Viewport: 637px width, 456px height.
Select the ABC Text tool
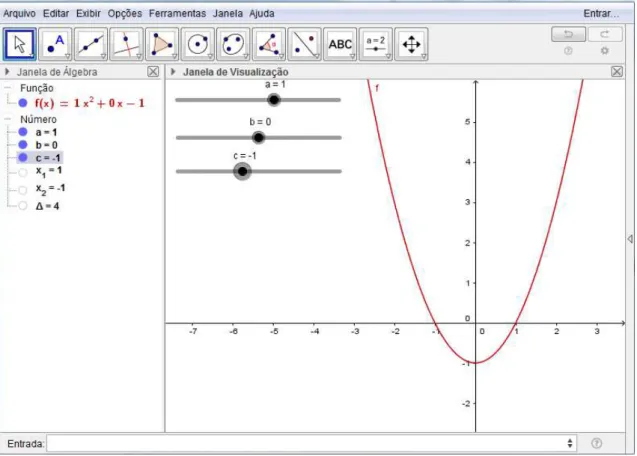coord(340,44)
